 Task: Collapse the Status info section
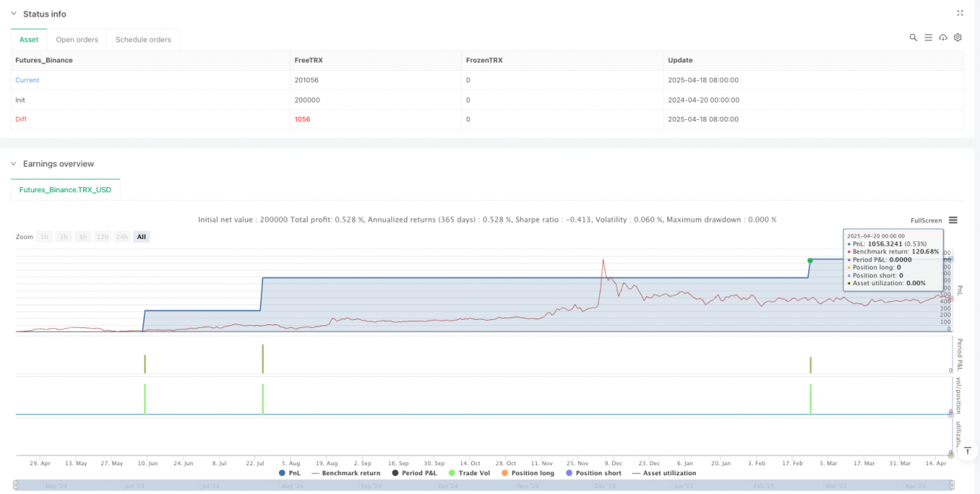pos(13,14)
